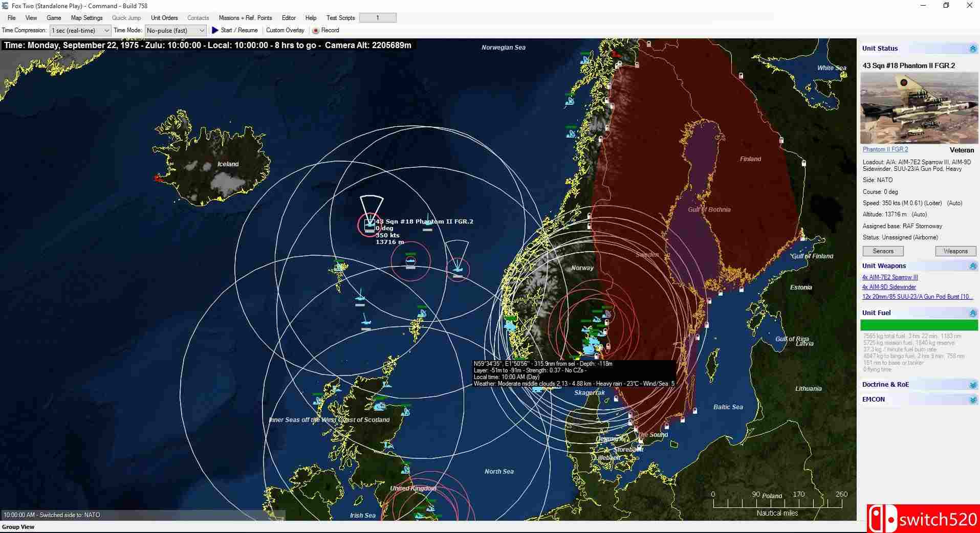
Task: Click the Start/Resume play arrow icon
Action: (214, 30)
